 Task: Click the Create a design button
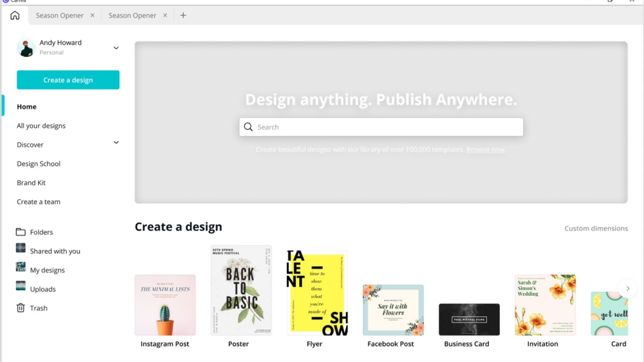[68, 80]
